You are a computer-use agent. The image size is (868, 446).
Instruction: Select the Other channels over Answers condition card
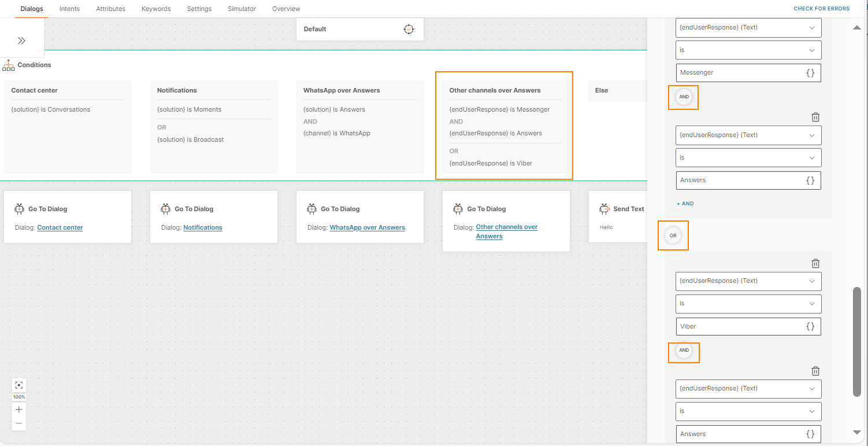(506, 127)
